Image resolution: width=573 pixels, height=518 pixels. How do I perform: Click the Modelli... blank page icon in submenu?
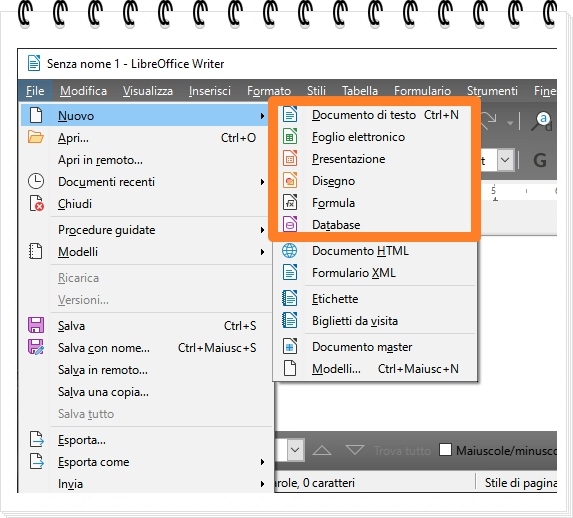[290, 368]
